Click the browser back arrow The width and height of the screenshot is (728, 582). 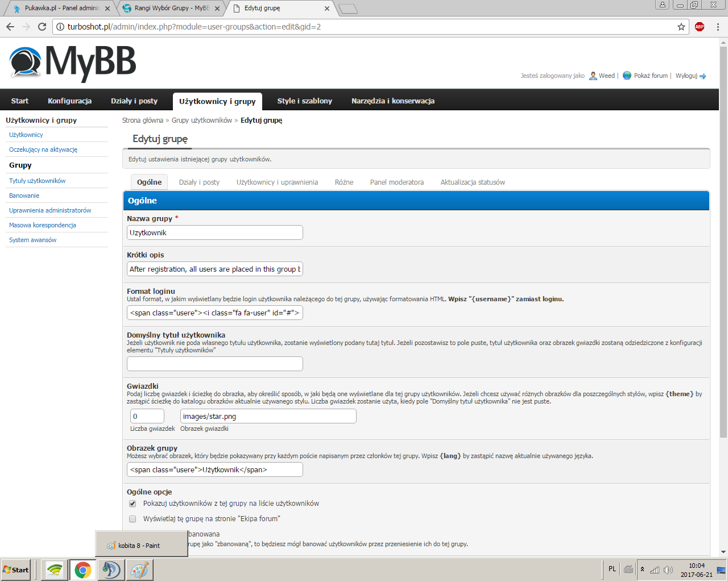(x=10, y=27)
